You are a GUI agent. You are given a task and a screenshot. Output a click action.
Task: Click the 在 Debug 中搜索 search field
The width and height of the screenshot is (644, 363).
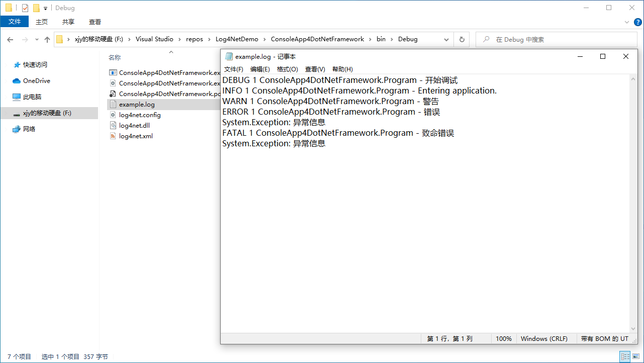[x=556, y=39]
